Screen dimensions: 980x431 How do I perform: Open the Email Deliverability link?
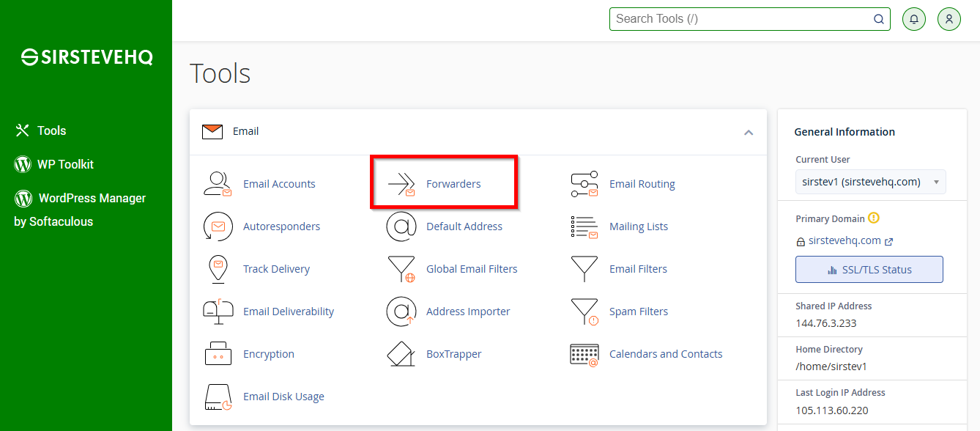point(289,312)
